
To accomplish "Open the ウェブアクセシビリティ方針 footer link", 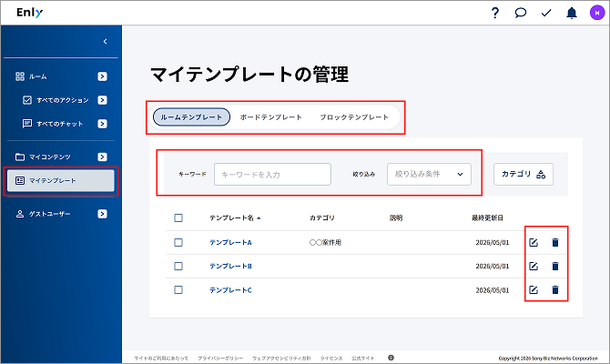I will point(281,359).
